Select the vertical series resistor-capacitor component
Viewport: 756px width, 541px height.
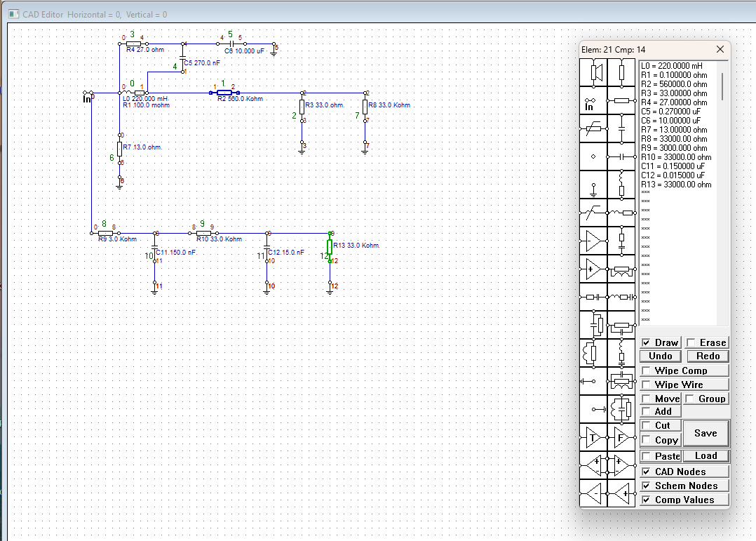621,241
